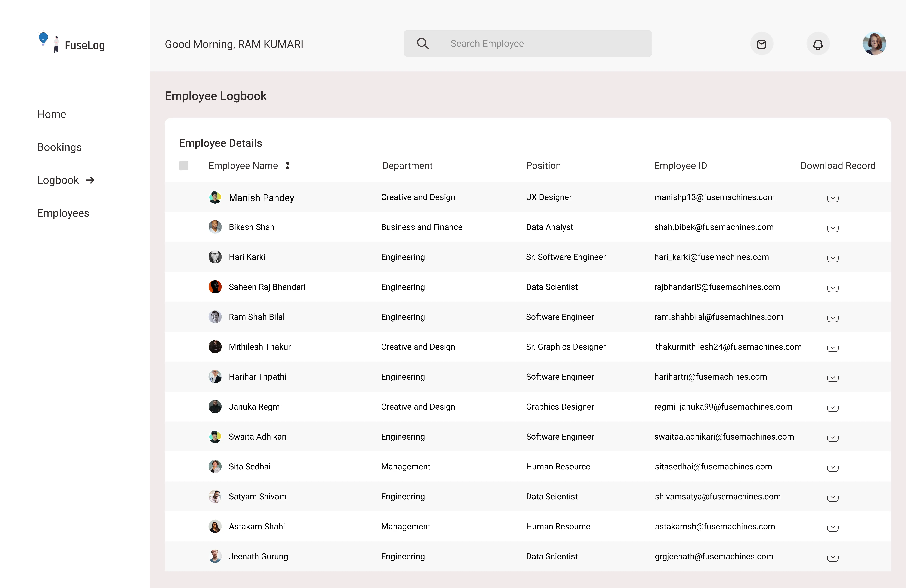The width and height of the screenshot is (906, 588).
Task: Click Data Analyst position cell
Action: coord(549,227)
